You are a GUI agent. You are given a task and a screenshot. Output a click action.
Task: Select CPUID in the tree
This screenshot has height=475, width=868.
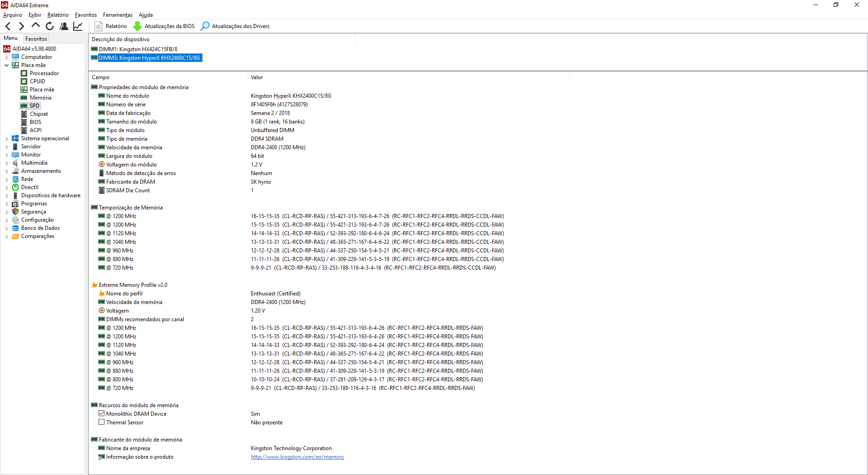(x=38, y=81)
